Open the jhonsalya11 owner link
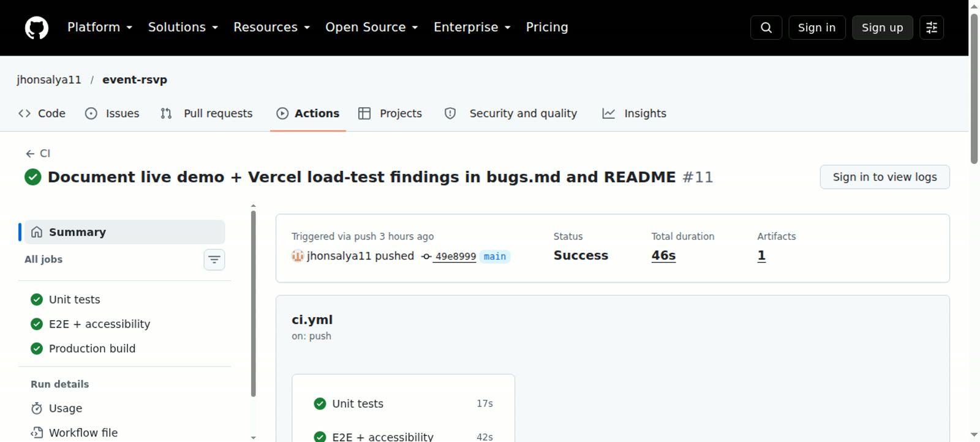Screen dimensions: 980x442 click(x=49, y=80)
